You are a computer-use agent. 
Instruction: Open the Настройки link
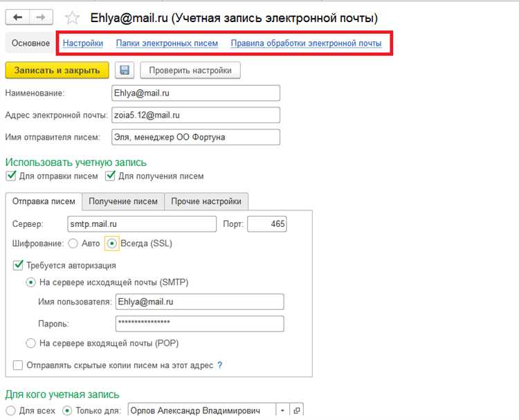[x=83, y=43]
